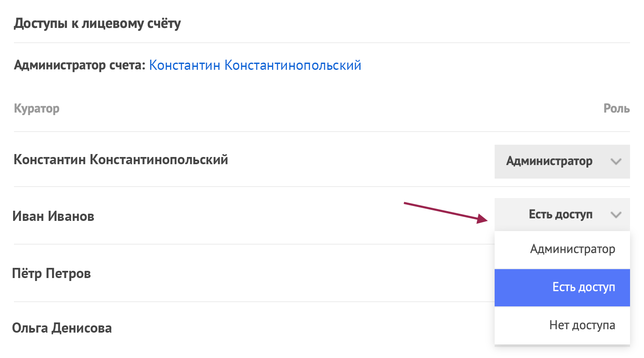The width and height of the screenshot is (644, 358).
Task: Click the Роль column header
Action: click(616, 108)
